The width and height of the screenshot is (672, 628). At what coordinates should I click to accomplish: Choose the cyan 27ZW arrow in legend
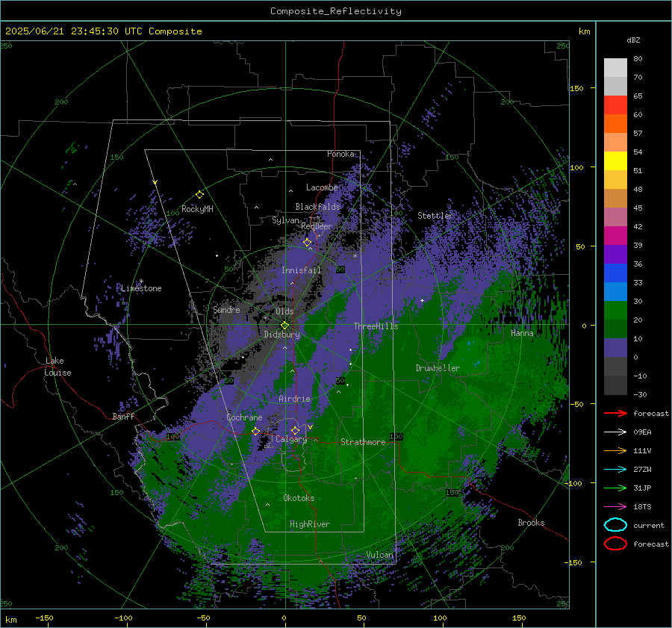(x=615, y=470)
